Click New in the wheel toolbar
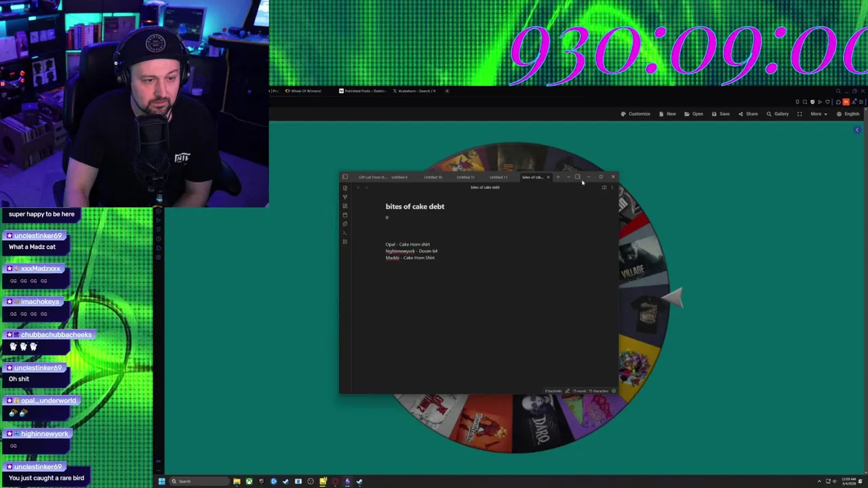 [x=667, y=114]
